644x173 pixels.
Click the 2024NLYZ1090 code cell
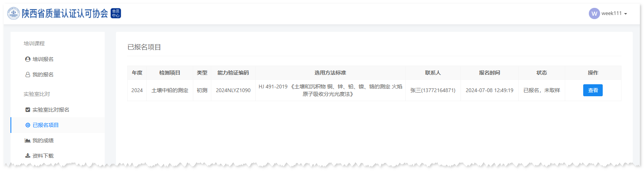click(x=233, y=90)
